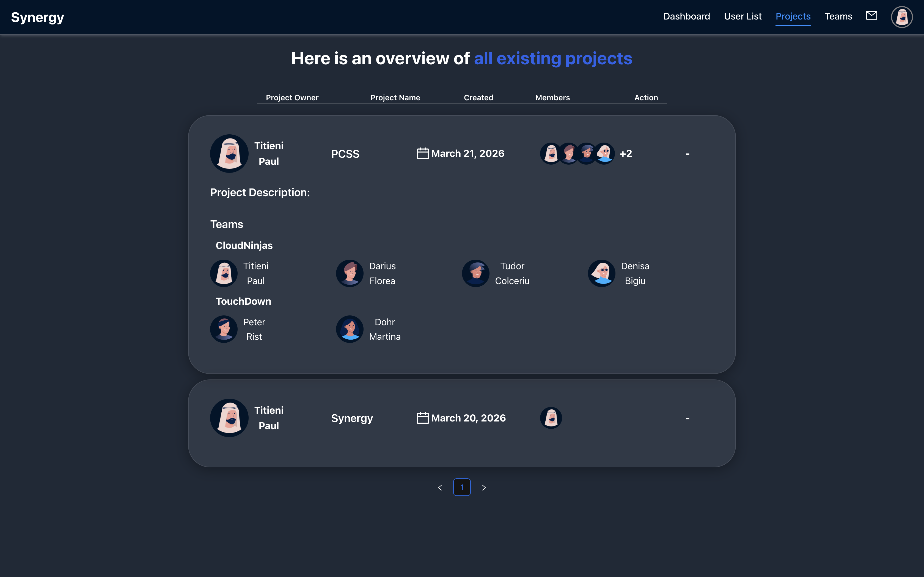Image resolution: width=924 pixels, height=577 pixels.
Task: Expand the +2 hidden members badge
Action: pyautogui.click(x=625, y=153)
